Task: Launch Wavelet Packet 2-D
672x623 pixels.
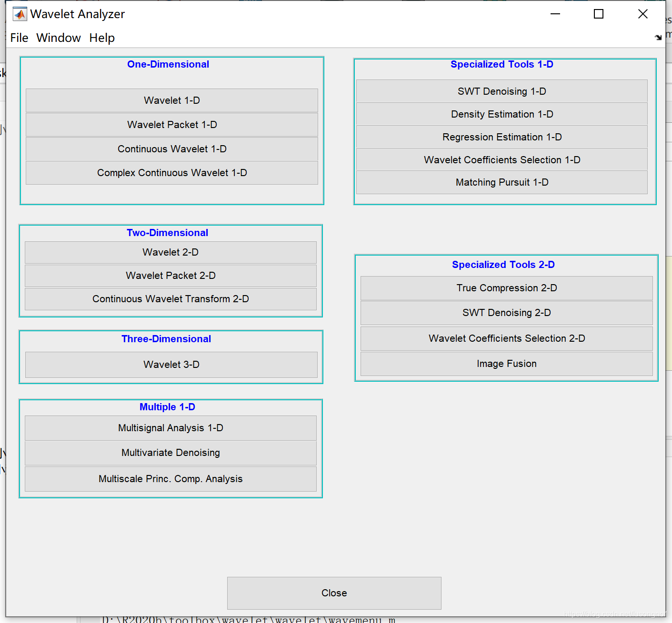Action: coord(171,276)
